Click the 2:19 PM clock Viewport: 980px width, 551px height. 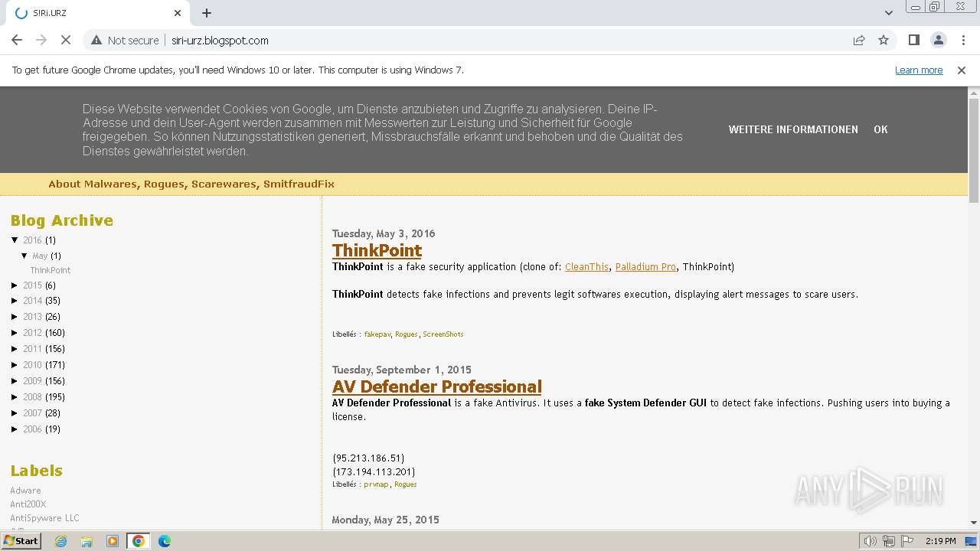[x=940, y=541]
